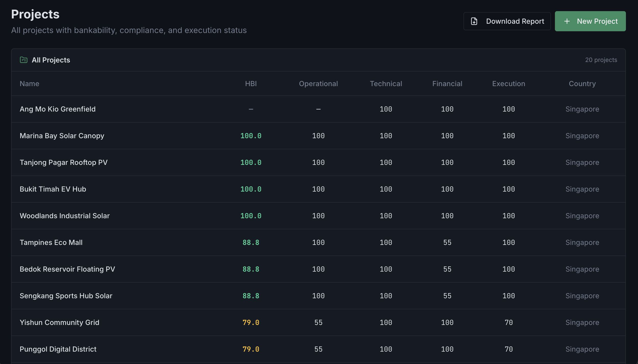The width and height of the screenshot is (638, 364).
Task: Click the Country column header
Action: pyautogui.click(x=582, y=84)
